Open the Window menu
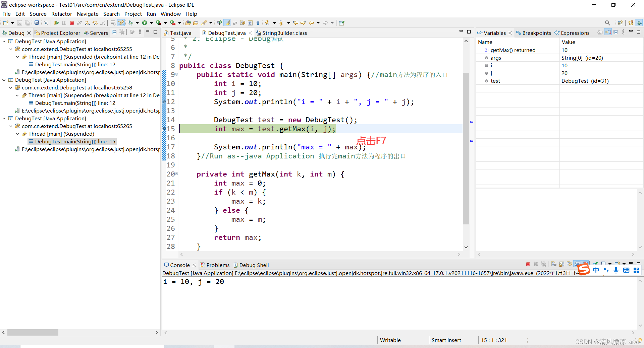The height and width of the screenshot is (348, 644). tap(170, 14)
